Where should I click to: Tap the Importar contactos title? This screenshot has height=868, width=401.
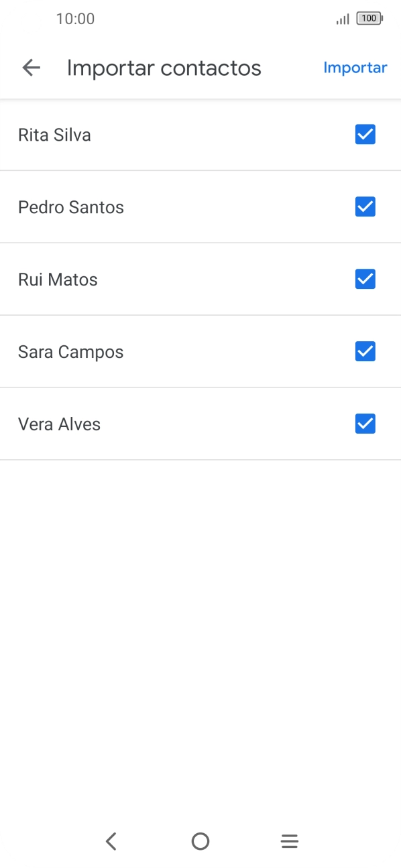(164, 68)
